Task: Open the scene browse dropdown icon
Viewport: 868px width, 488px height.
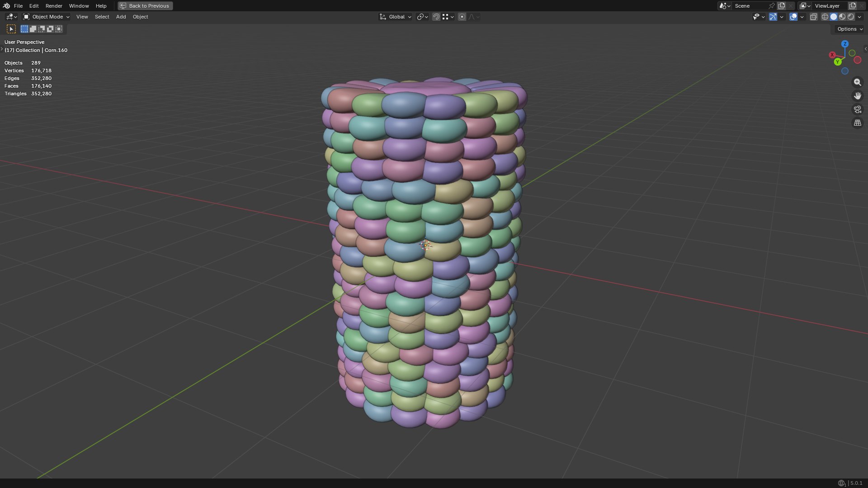Action: coord(725,6)
